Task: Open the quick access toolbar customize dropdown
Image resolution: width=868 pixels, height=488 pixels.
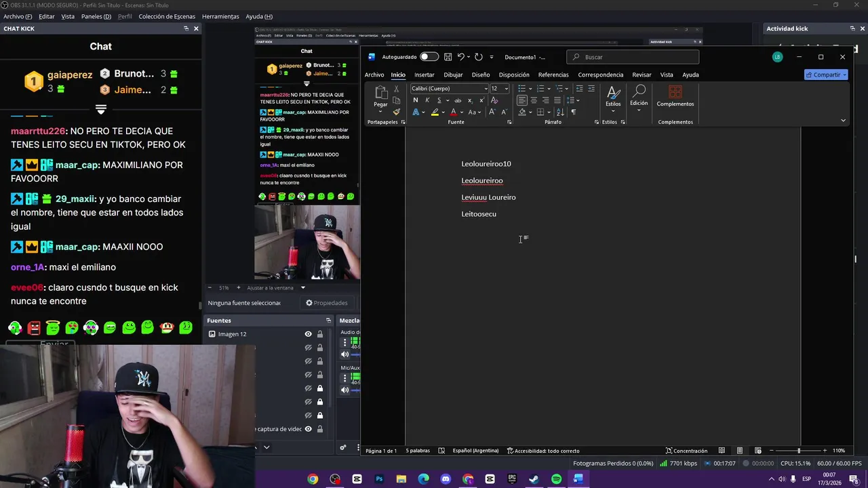Action: click(x=492, y=57)
